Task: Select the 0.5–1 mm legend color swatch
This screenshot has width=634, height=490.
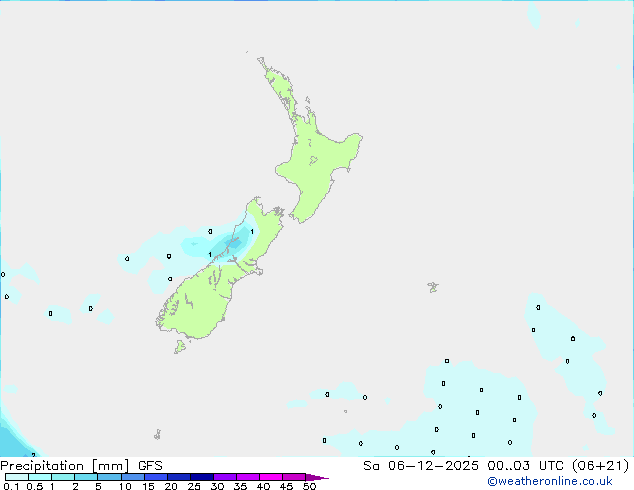Action: [40, 477]
